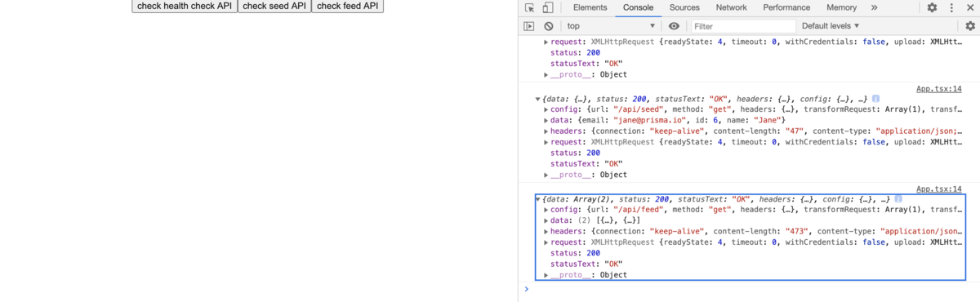Open App.tsx:14 link above the /api/seed log
Screen dimensions: 980x302
939,88
